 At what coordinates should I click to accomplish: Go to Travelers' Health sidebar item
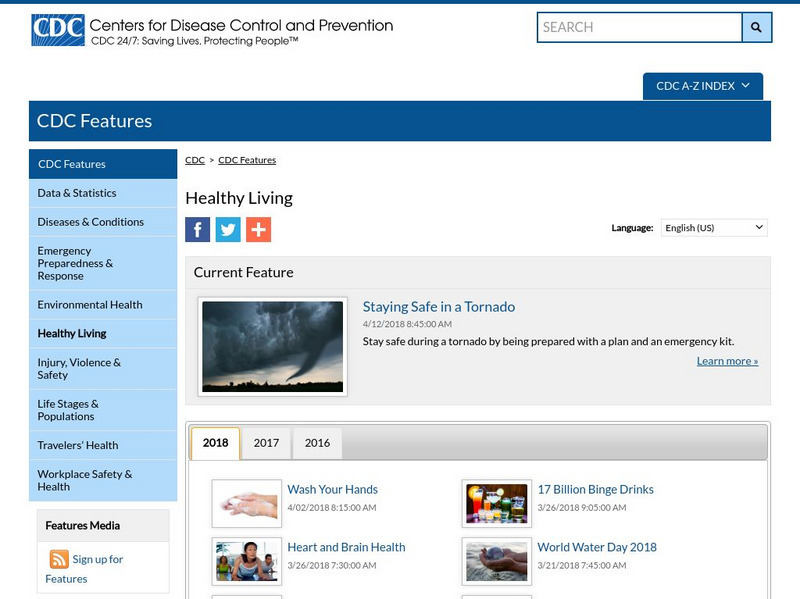point(78,445)
